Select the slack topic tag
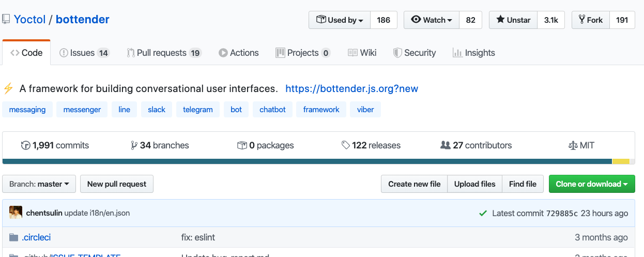This screenshot has height=257, width=644. point(157,110)
